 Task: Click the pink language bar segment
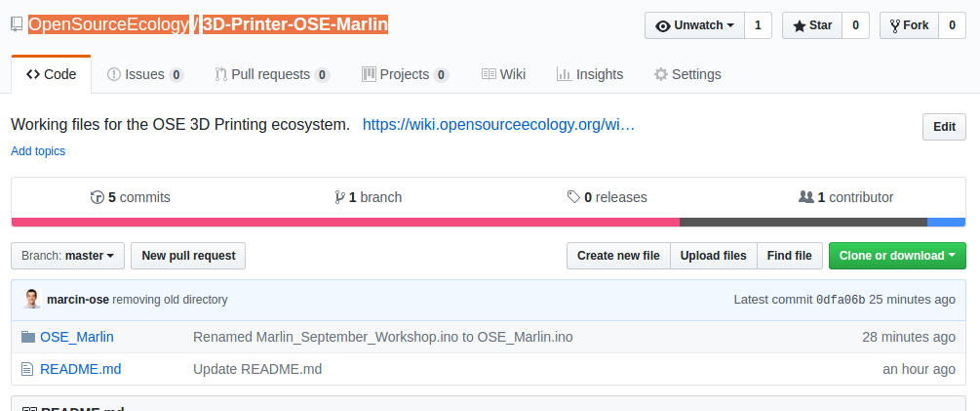point(345,222)
